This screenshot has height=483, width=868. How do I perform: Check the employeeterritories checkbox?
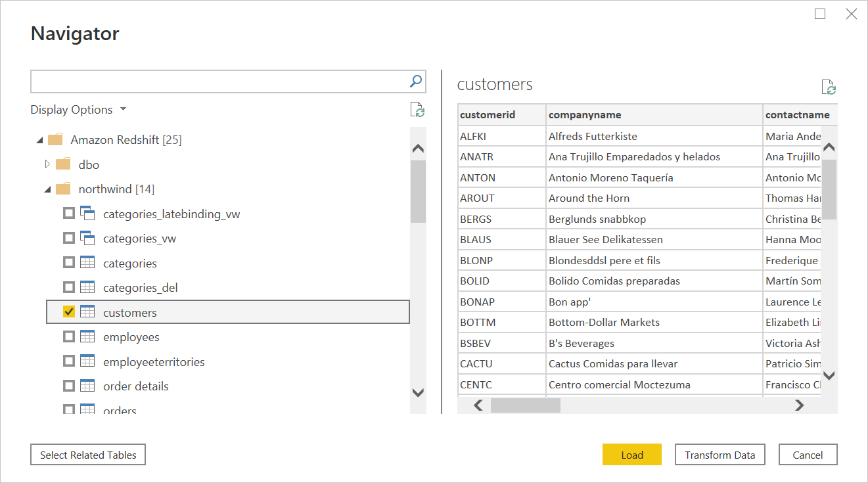click(68, 361)
